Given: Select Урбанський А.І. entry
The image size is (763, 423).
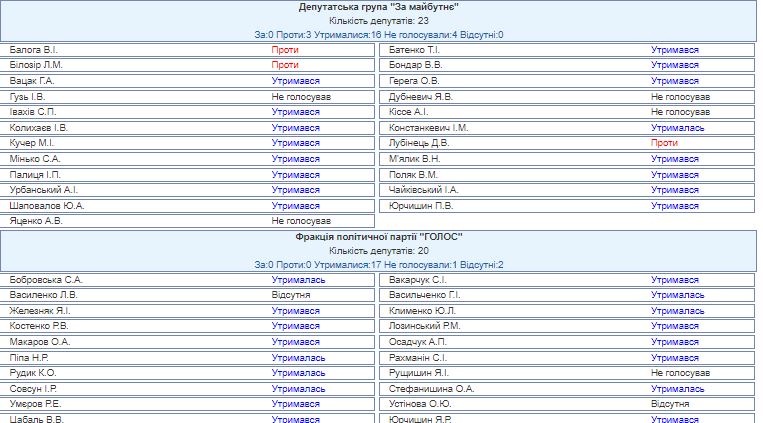Looking at the screenshot, I should [43, 190].
